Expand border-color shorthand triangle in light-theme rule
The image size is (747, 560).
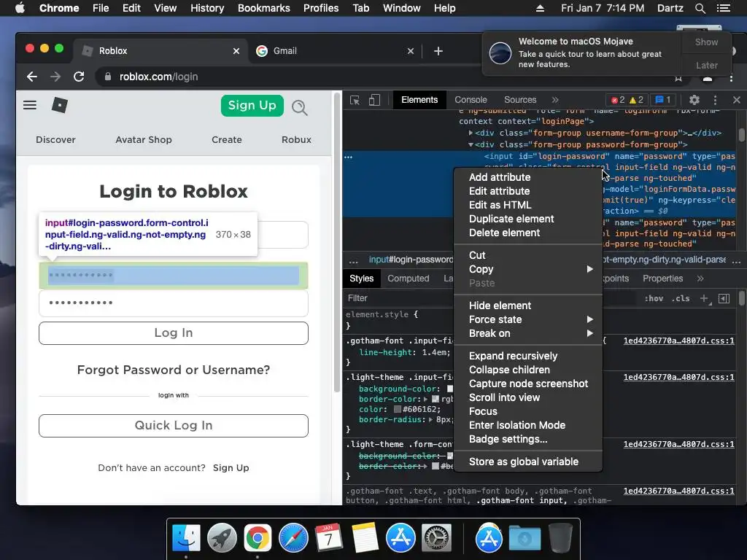pyautogui.click(x=426, y=399)
